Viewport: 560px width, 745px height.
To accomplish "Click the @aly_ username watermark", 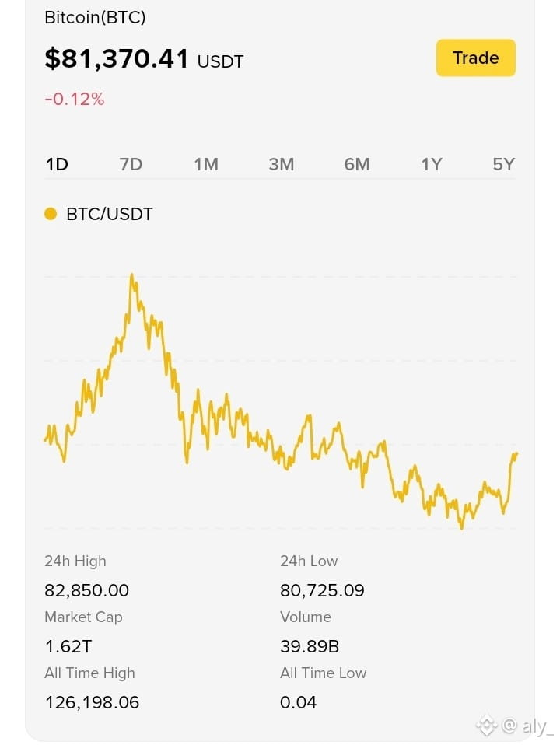I will pos(527,726).
